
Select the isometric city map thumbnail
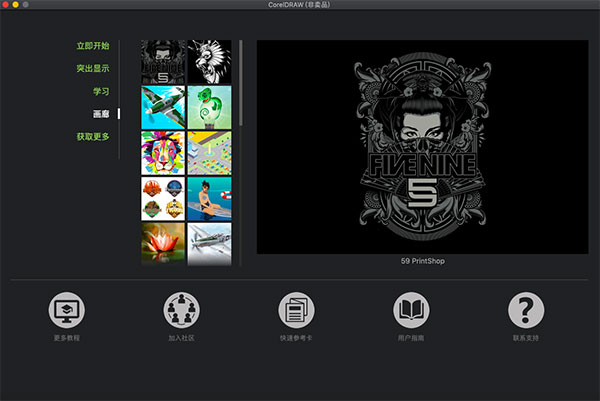(209, 153)
